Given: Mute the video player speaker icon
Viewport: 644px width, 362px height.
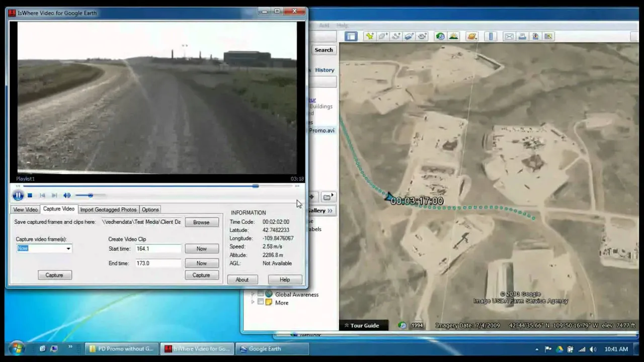Looking at the screenshot, I should (x=67, y=196).
